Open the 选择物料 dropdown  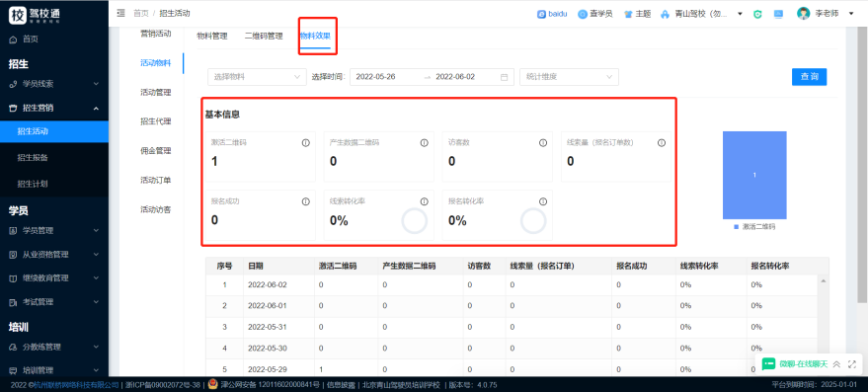point(257,77)
